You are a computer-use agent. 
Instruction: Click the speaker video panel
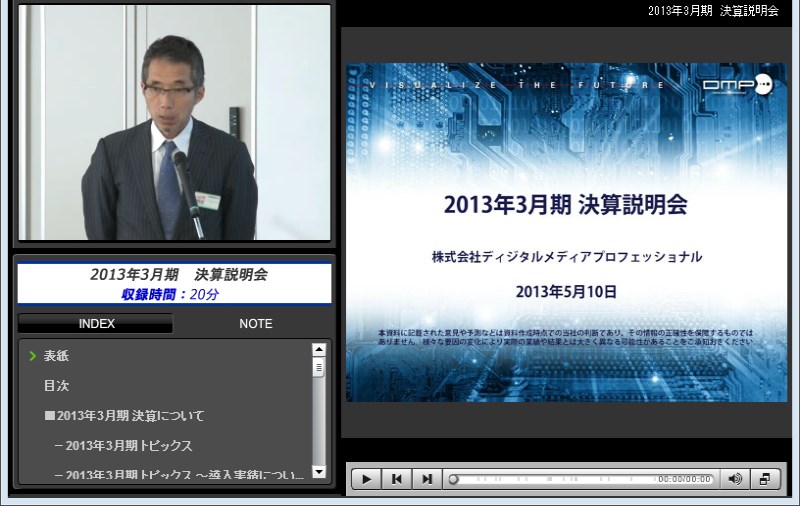point(174,122)
